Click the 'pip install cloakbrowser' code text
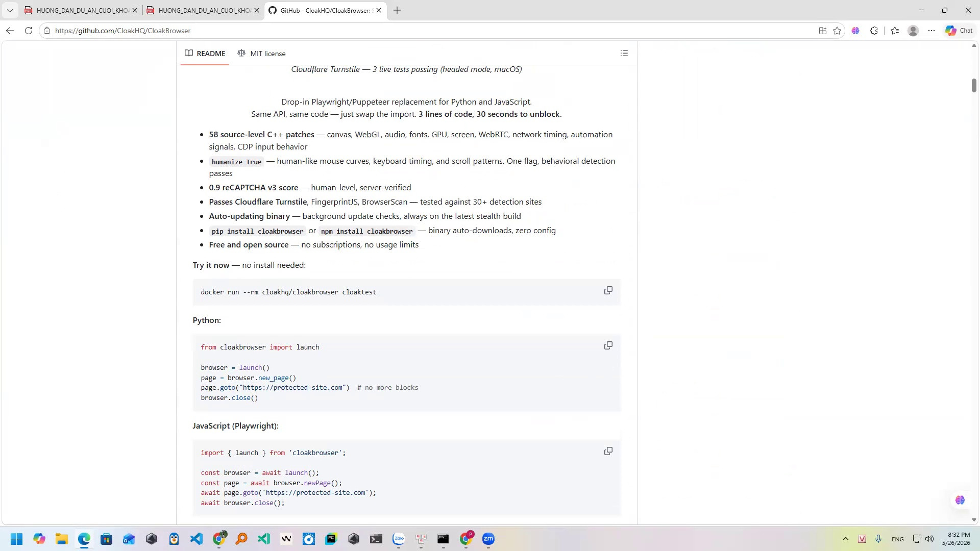The height and width of the screenshot is (551, 980). (x=257, y=231)
